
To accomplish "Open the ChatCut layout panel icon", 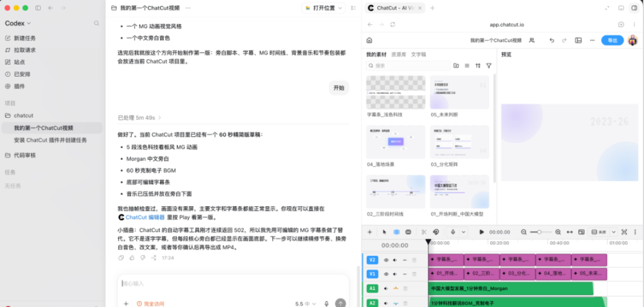I will click(x=578, y=40).
